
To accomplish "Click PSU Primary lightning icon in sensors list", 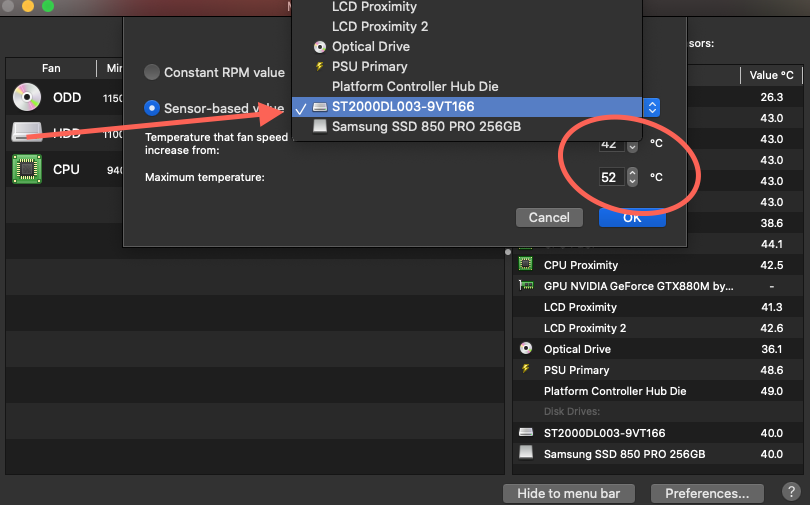I will [525, 369].
